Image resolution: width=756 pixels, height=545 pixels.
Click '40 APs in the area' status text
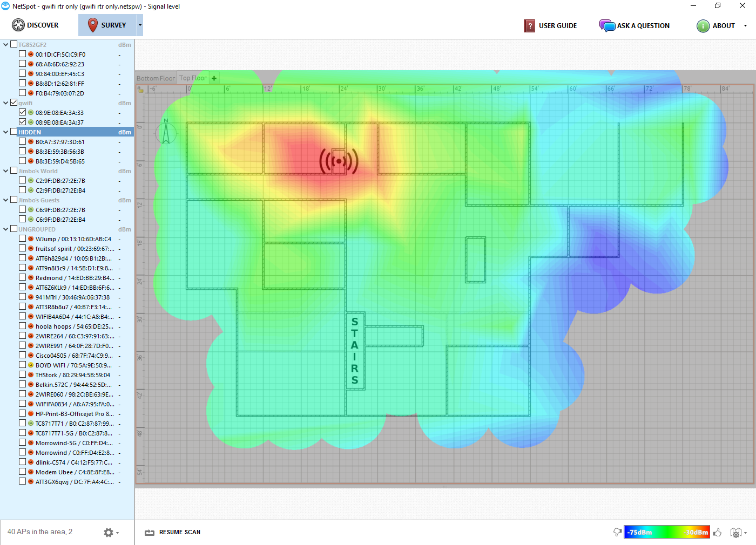point(40,532)
